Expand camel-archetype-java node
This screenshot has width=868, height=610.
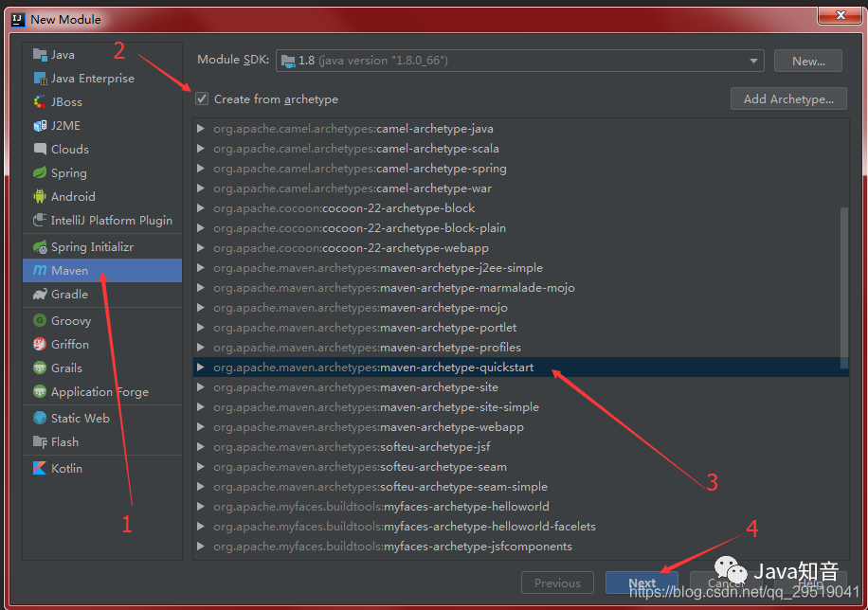(x=200, y=129)
